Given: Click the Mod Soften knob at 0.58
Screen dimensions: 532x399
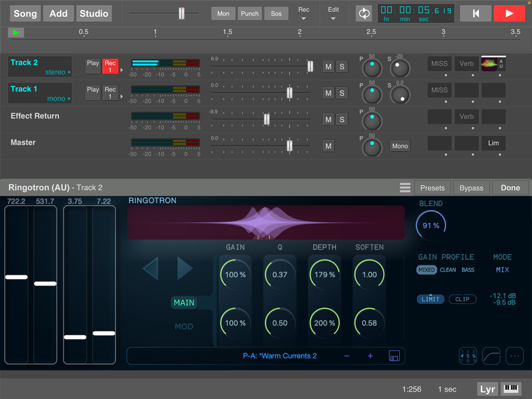Looking at the screenshot, I should [370, 323].
